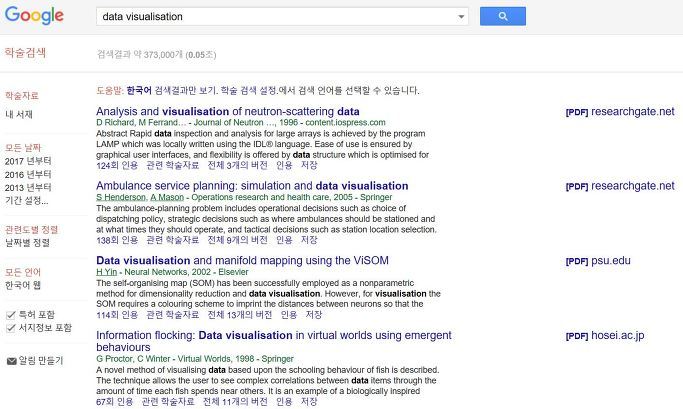Click the envelope icon next to 알림 만들기
This screenshot has height=409, width=683.
(x=12, y=361)
